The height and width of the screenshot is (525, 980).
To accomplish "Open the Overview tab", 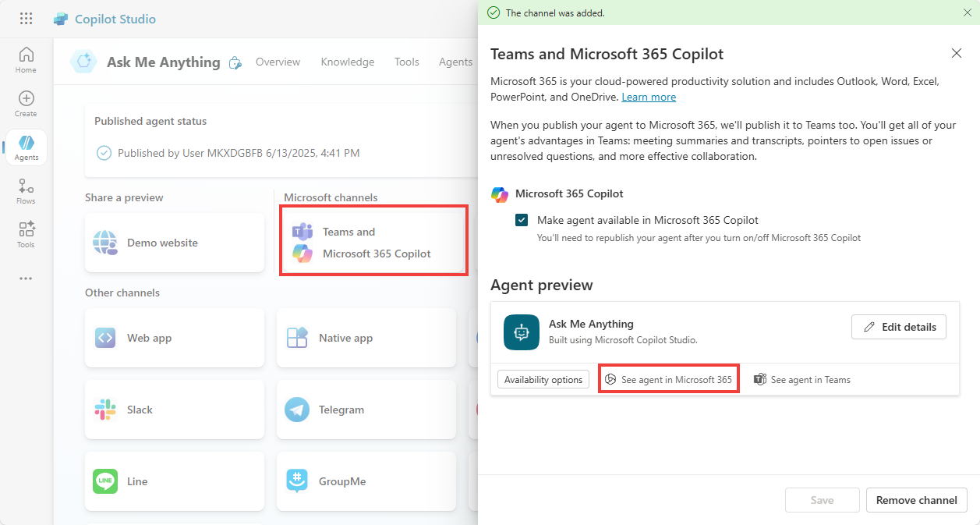I will 278,62.
